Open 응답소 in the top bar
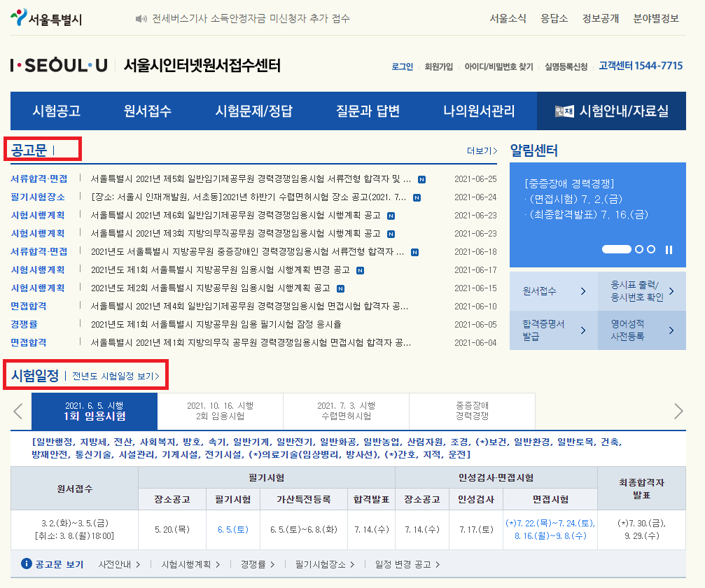Screen dimensions: 705x588 click(x=554, y=18)
